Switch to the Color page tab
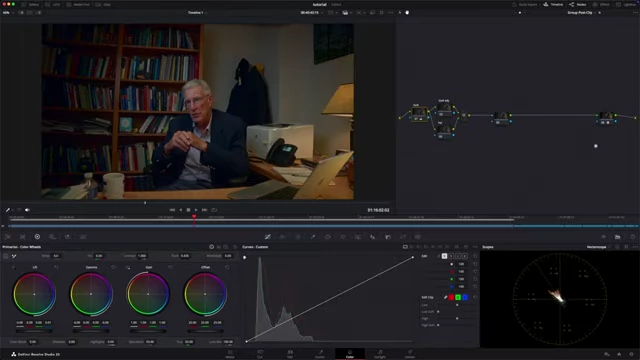This screenshot has height=360, width=640. (350, 354)
